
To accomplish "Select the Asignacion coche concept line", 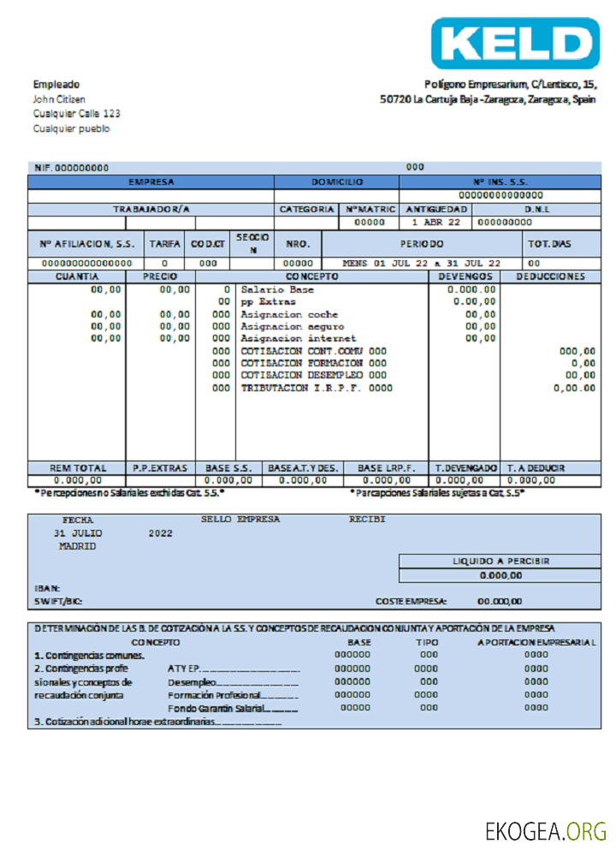I will (x=289, y=314).
